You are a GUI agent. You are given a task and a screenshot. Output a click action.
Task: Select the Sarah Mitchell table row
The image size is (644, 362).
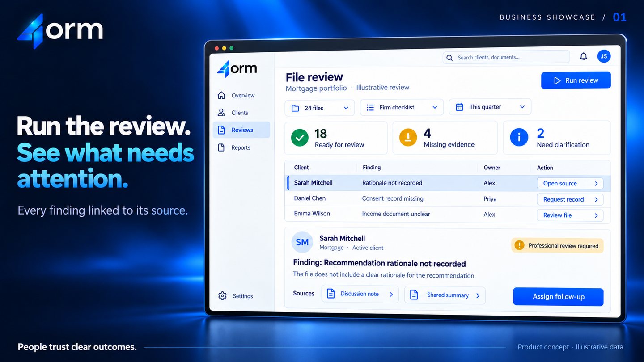pyautogui.click(x=449, y=183)
